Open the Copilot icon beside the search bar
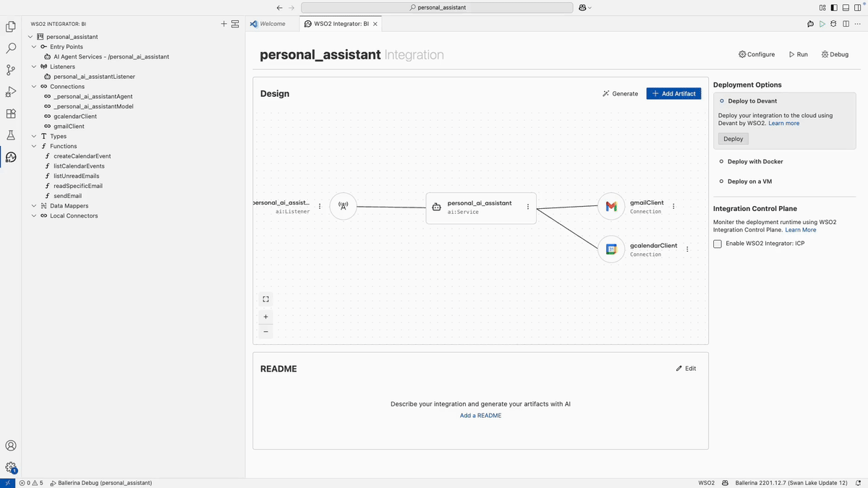868x488 pixels. coord(582,7)
